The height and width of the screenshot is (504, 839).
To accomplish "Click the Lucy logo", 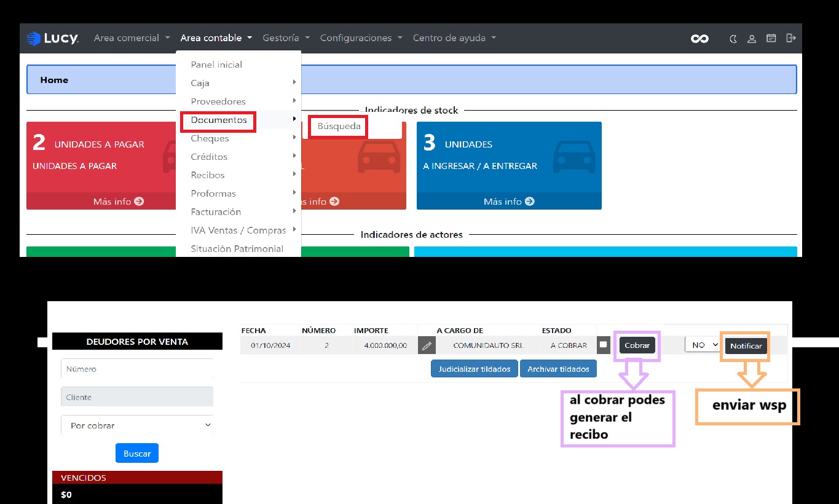I will (52, 38).
